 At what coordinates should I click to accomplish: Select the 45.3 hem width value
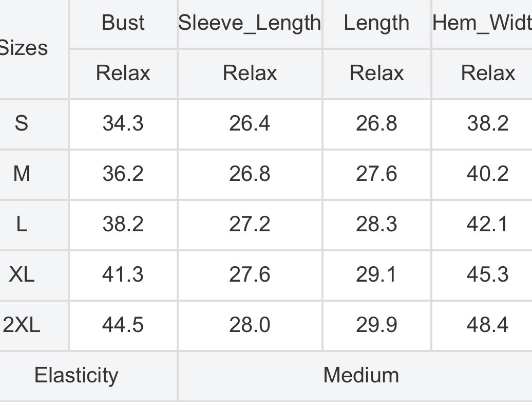point(487,274)
